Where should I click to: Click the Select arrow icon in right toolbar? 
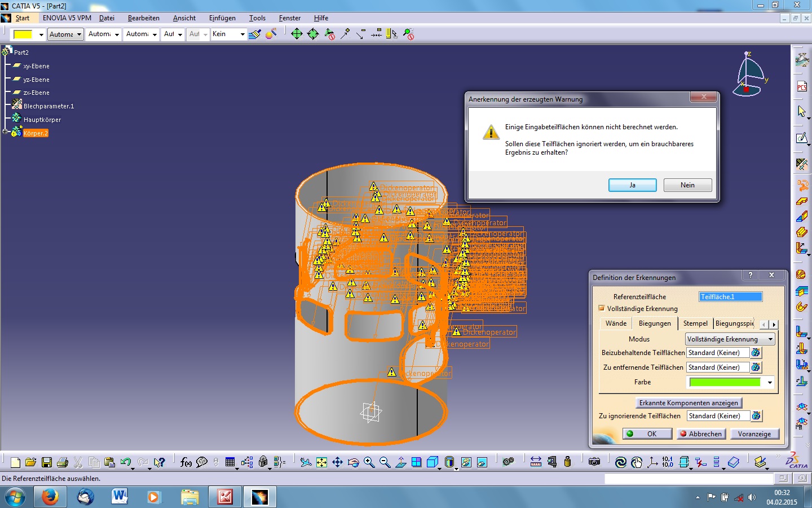point(802,111)
